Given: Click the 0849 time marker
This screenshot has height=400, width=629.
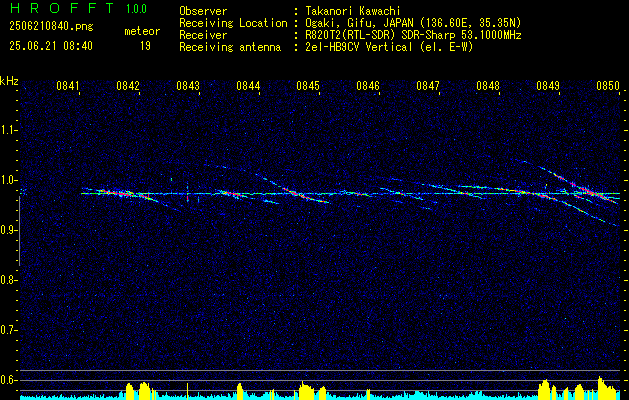Looking at the screenshot, I should [548, 86].
